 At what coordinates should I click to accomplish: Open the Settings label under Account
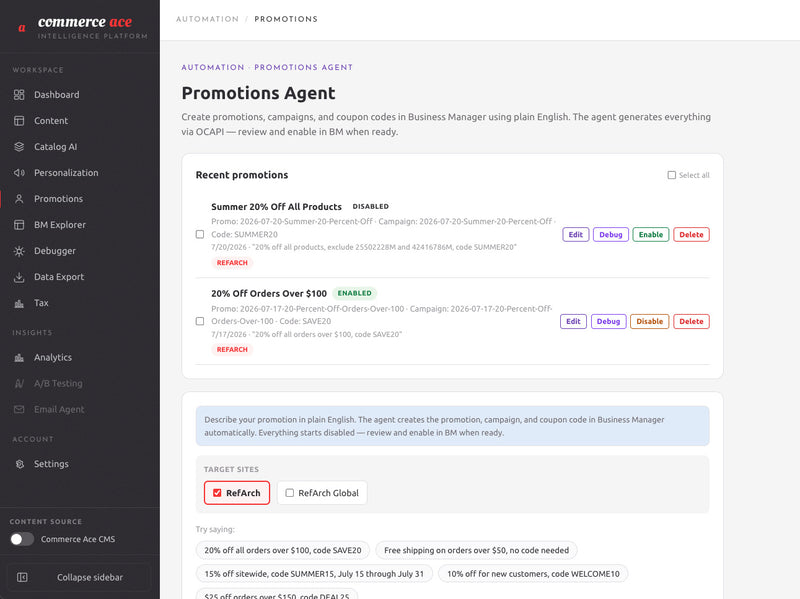[51, 464]
